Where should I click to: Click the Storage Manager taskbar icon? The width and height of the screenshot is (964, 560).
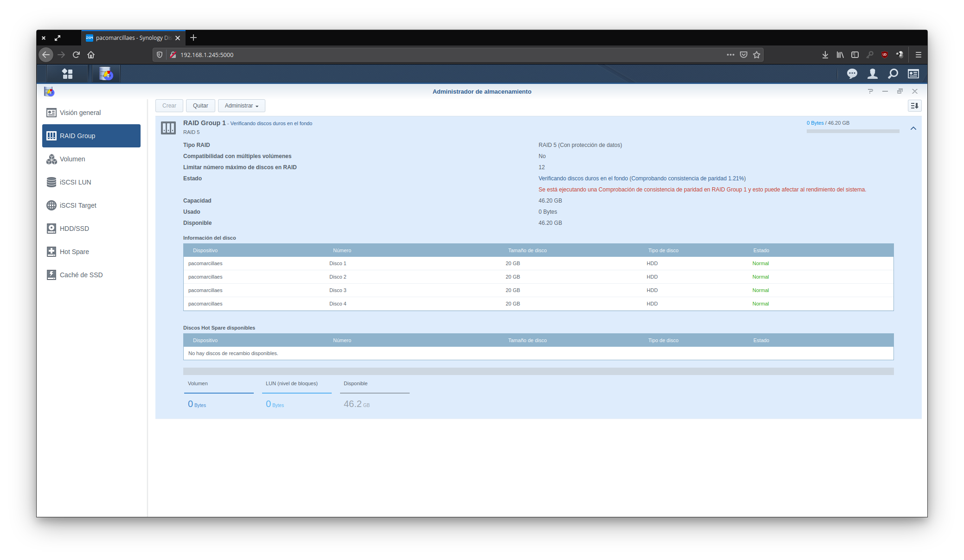tap(106, 74)
